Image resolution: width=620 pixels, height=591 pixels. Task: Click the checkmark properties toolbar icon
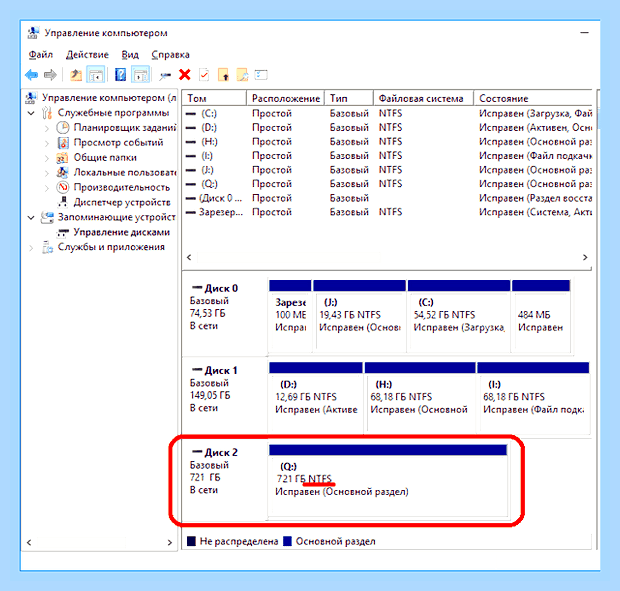pos(204,74)
